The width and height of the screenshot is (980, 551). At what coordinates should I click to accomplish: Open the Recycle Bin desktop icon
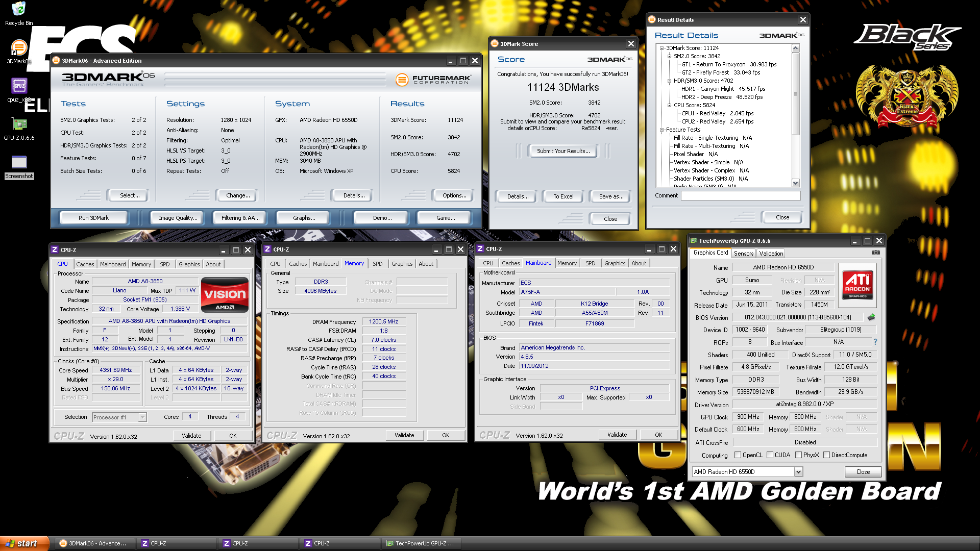click(x=18, y=9)
